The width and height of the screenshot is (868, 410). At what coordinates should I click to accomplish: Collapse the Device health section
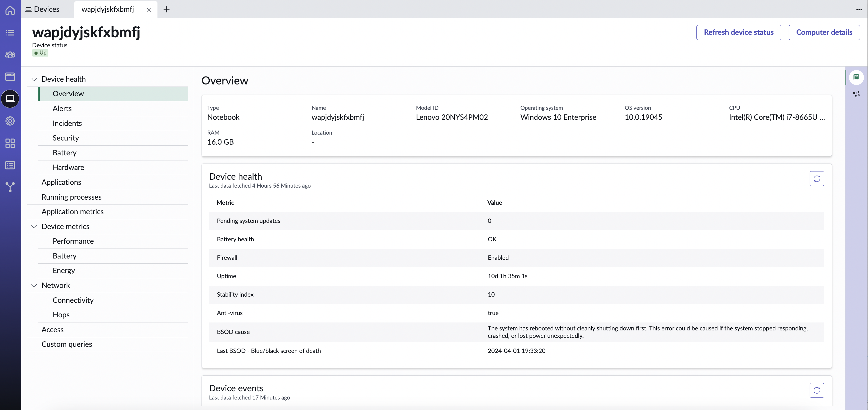tap(34, 79)
